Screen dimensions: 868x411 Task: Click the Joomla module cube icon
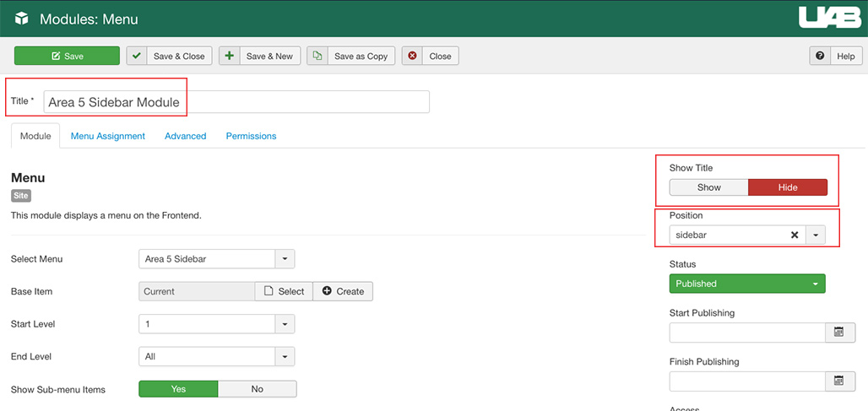(22, 19)
